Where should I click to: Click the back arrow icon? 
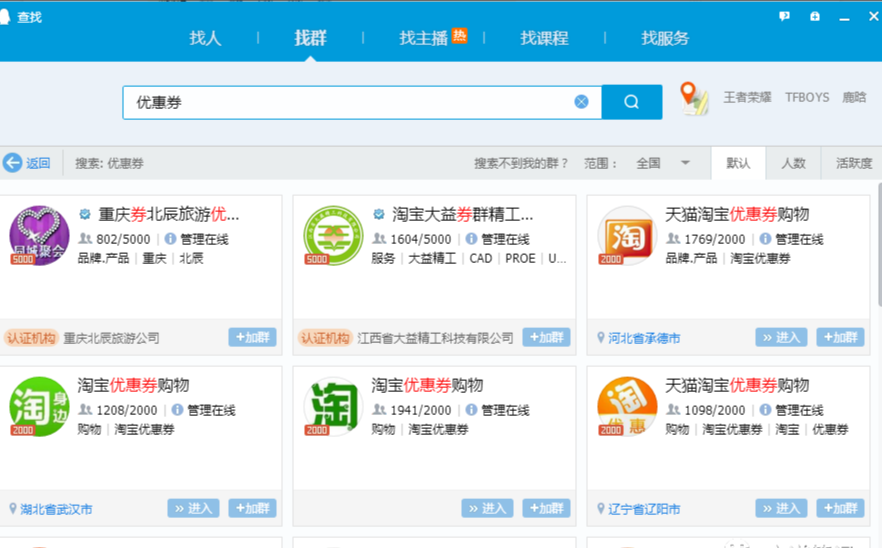pos(12,163)
